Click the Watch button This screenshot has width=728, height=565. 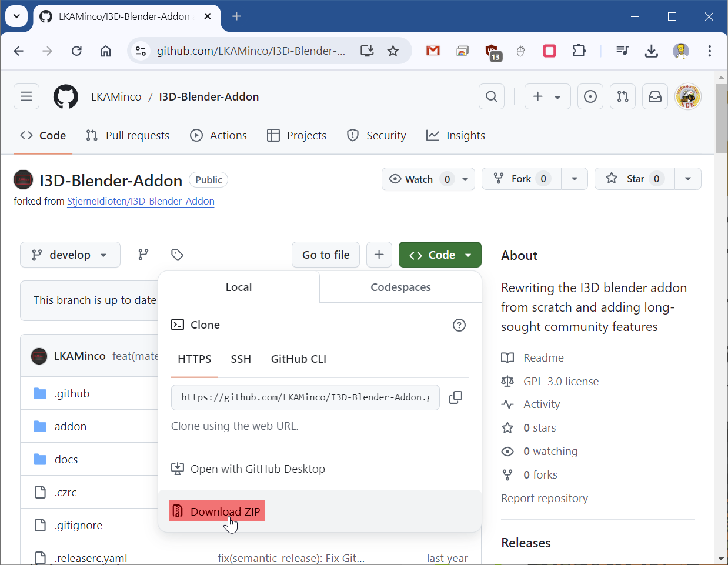pyautogui.click(x=419, y=179)
